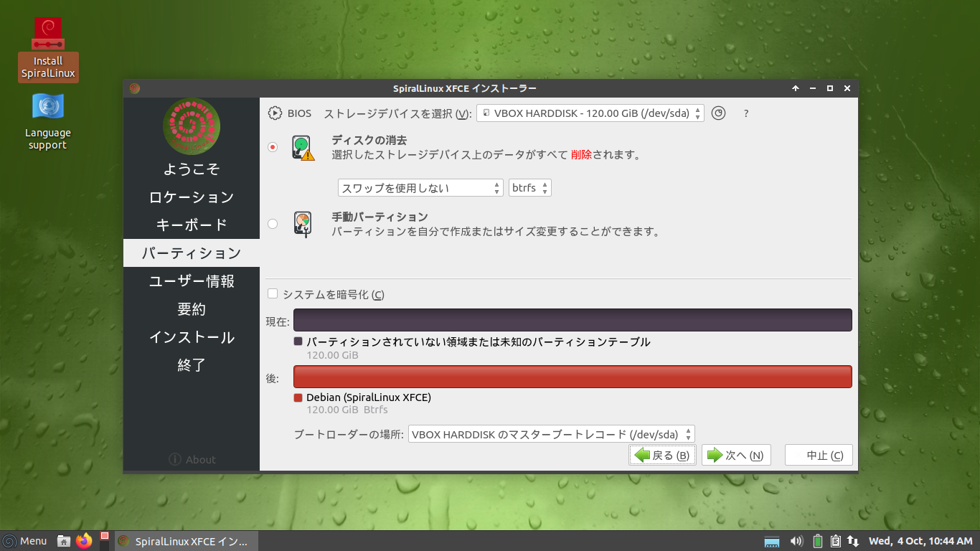Open the bootloader location dropdown
The width and height of the screenshot is (980, 551).
pos(552,434)
